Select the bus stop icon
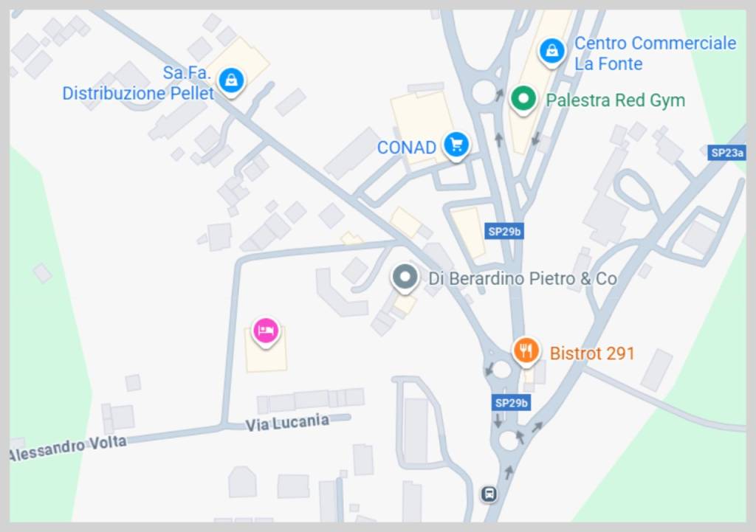The width and height of the screenshot is (756, 532). (489, 494)
